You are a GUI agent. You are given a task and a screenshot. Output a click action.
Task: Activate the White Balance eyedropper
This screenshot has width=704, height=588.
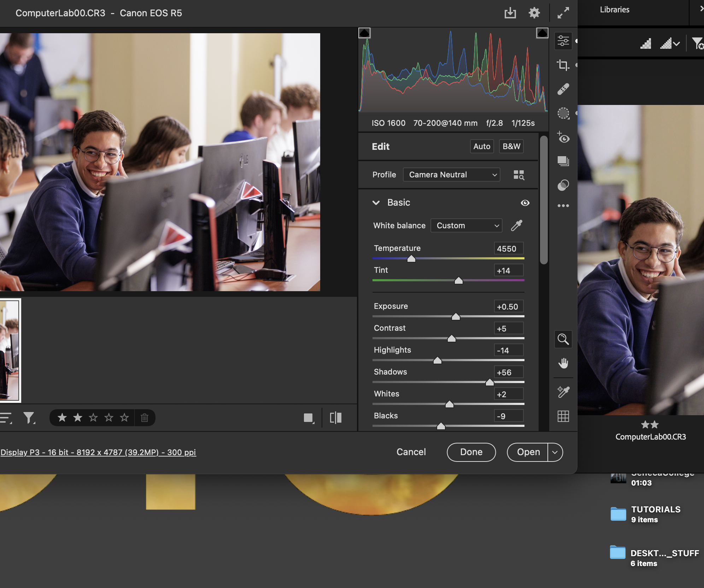pos(516,225)
